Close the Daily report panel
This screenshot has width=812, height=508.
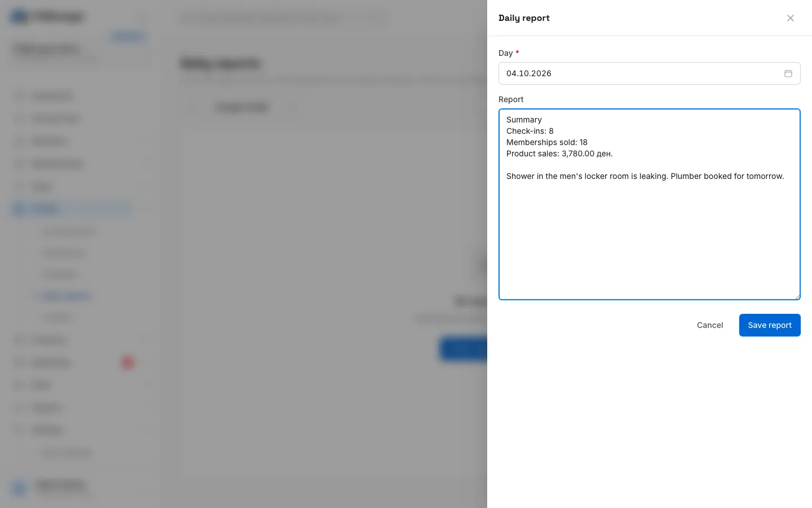pyautogui.click(x=791, y=18)
